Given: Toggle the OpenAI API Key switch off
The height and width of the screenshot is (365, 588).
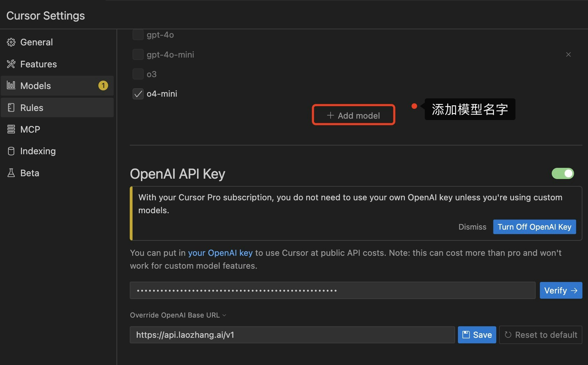Looking at the screenshot, I should pos(562,173).
